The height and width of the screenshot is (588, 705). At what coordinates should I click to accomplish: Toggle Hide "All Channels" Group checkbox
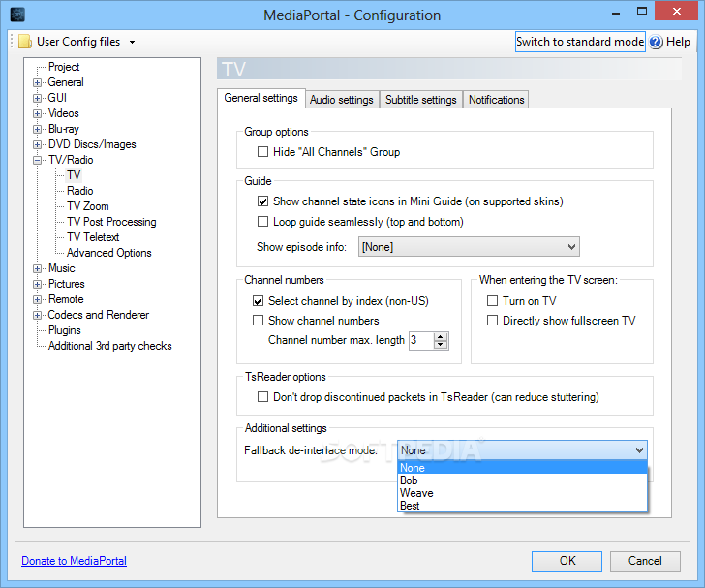(x=262, y=152)
